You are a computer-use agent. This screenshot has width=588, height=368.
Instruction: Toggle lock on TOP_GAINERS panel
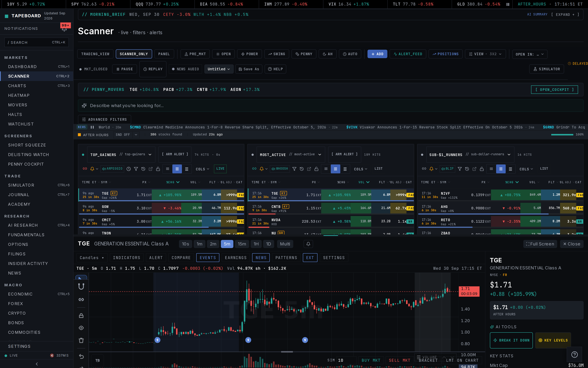(158, 169)
